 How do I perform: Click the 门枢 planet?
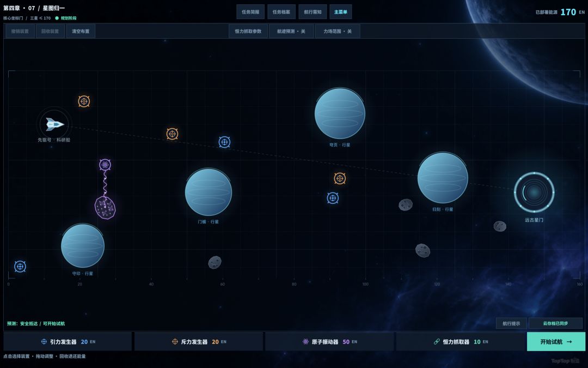(209, 192)
